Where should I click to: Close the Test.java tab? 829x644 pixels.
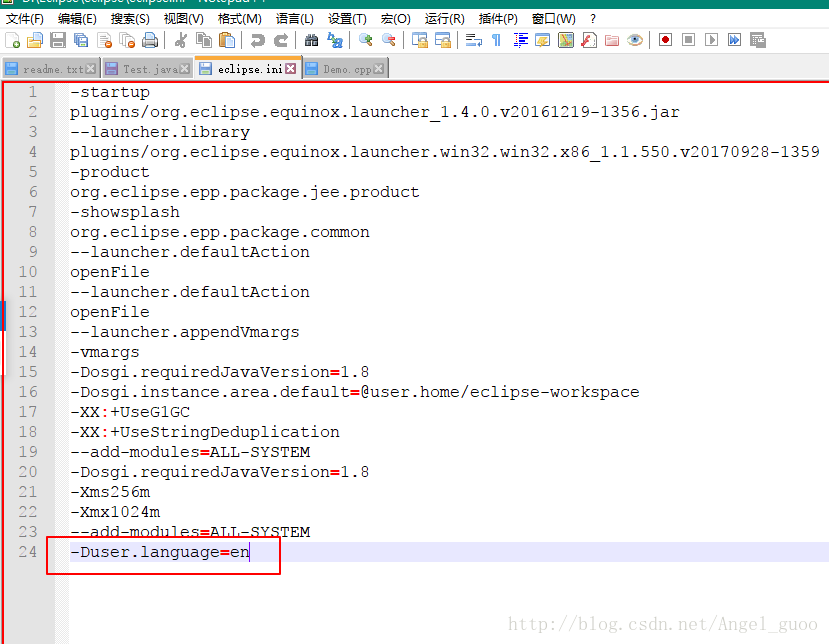click(185, 69)
